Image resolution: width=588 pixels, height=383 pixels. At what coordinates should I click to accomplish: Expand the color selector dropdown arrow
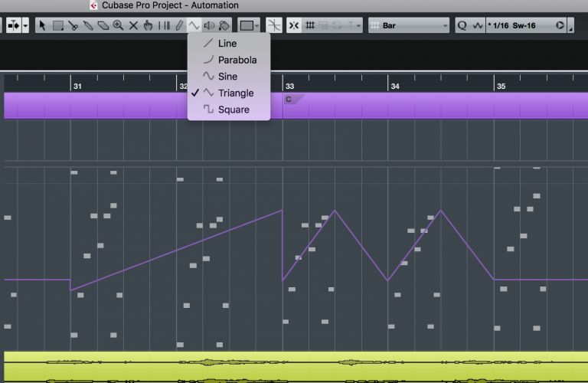(257, 25)
